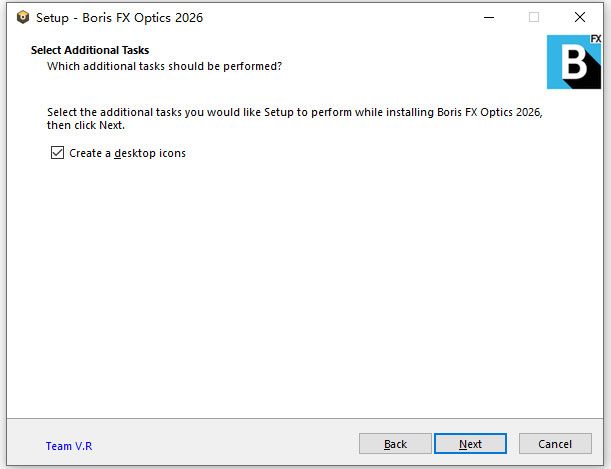
Task: Click the 'then click Next.' instruction line
Action: (86, 126)
